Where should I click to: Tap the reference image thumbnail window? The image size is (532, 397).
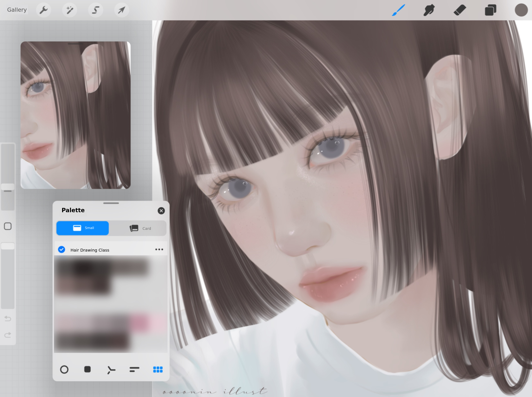coord(75,115)
